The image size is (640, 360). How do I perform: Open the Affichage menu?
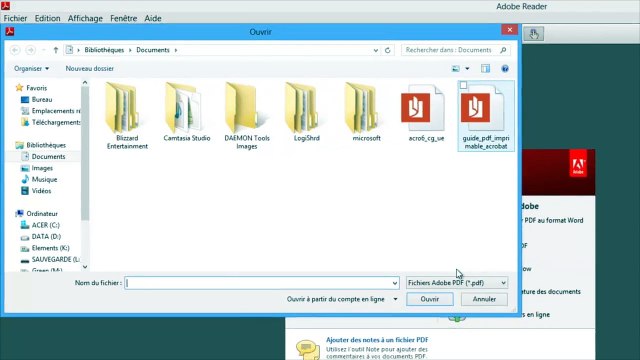[85, 18]
